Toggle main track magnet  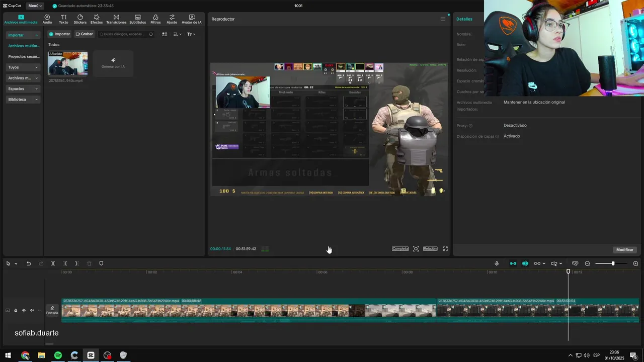(x=513, y=263)
